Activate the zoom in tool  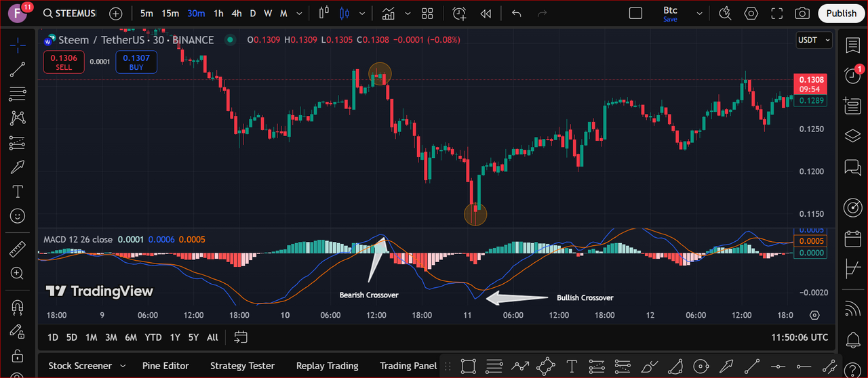(18, 274)
